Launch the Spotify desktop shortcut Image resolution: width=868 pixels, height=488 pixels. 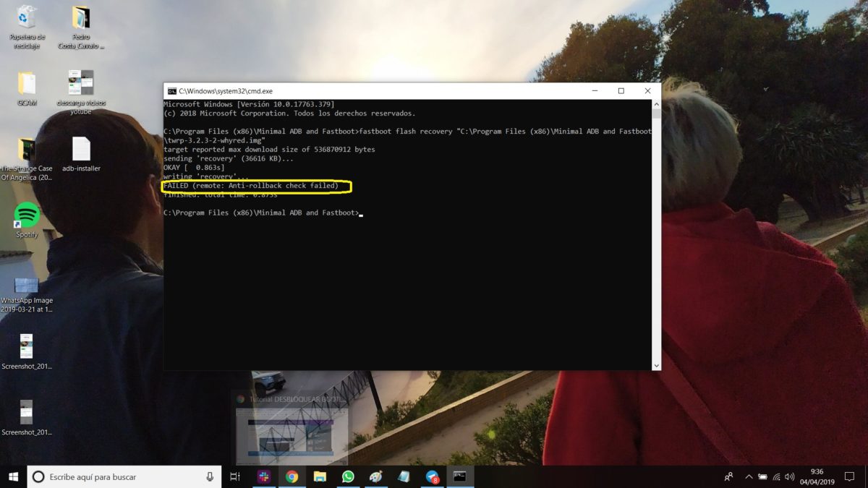tap(27, 221)
